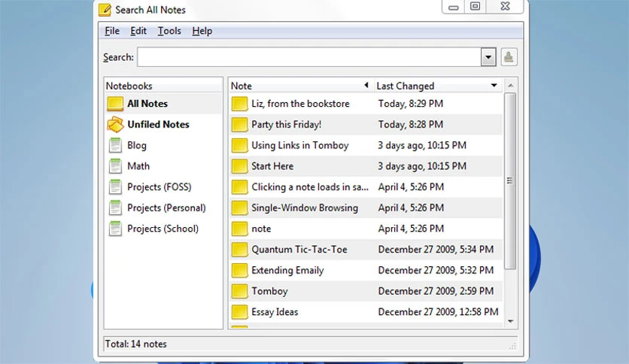The width and height of the screenshot is (629, 364).
Task: Click the 'Total: 14 notes' status text
Action: (x=135, y=344)
